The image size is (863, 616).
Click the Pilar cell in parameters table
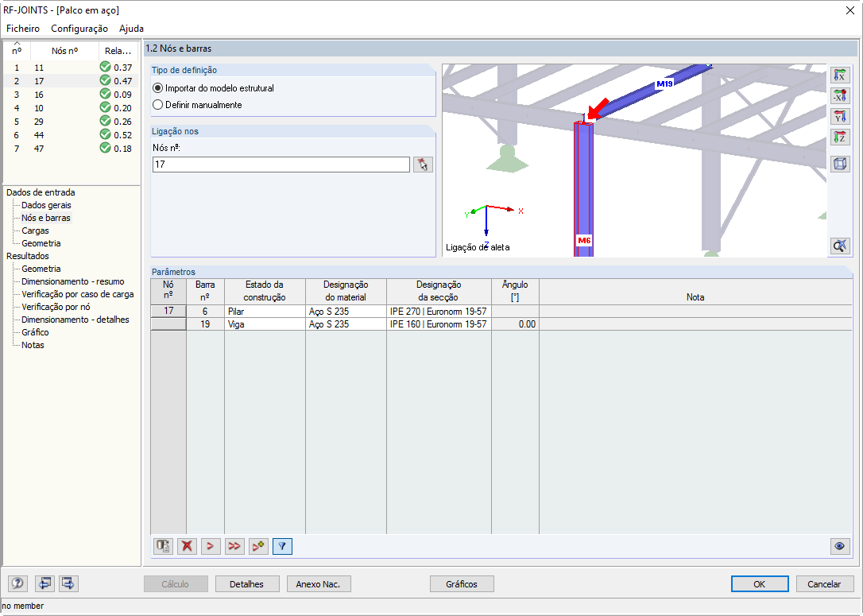coord(265,311)
